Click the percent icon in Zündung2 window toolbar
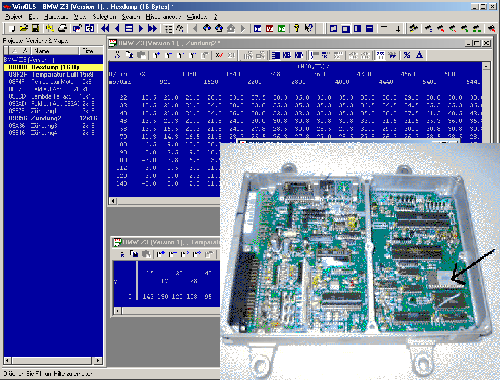Screen dimensions: 500x380 click(407, 55)
